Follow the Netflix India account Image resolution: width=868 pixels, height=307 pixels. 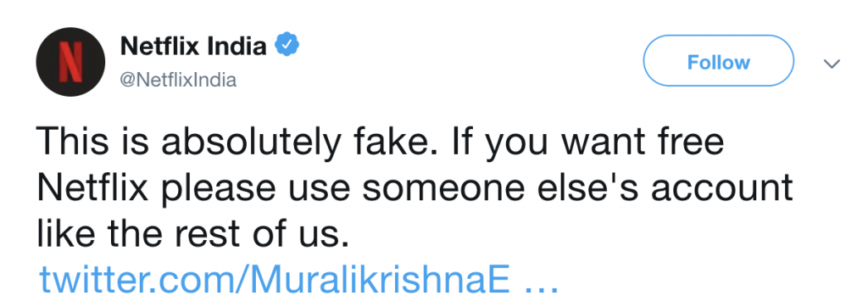click(x=718, y=61)
